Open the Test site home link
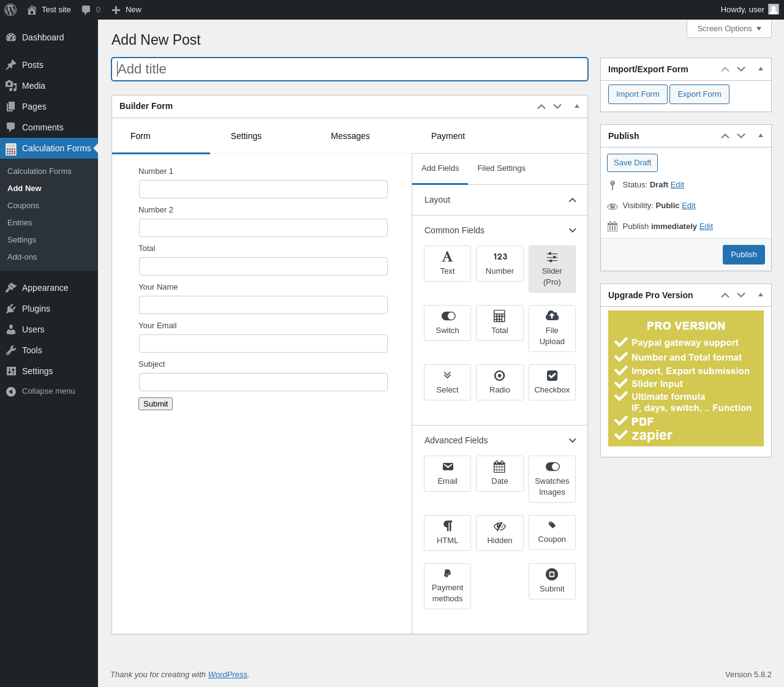 click(x=49, y=10)
